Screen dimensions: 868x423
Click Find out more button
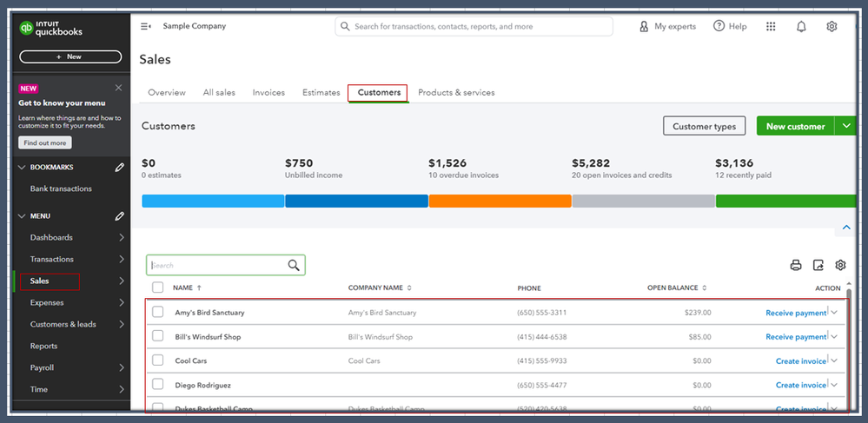[45, 142]
